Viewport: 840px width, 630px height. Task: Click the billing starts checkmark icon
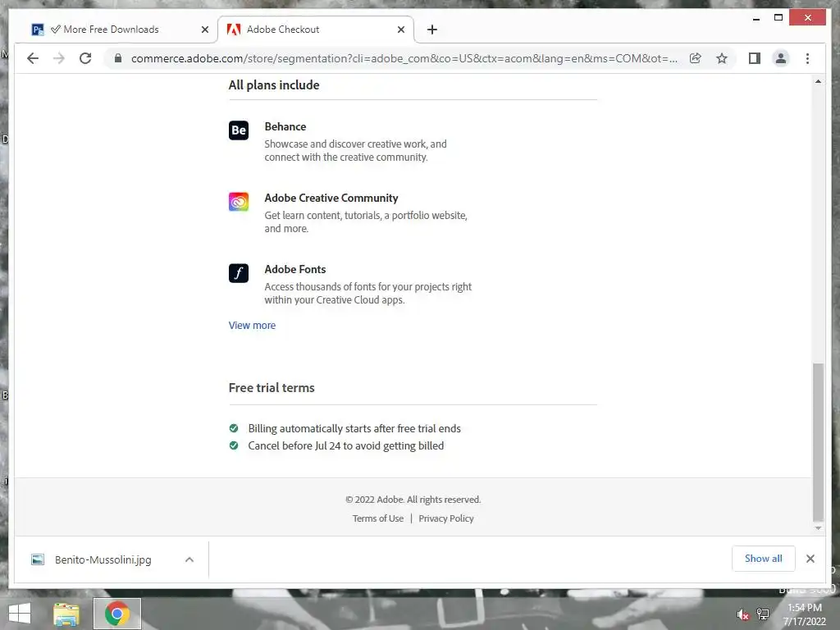(x=234, y=428)
